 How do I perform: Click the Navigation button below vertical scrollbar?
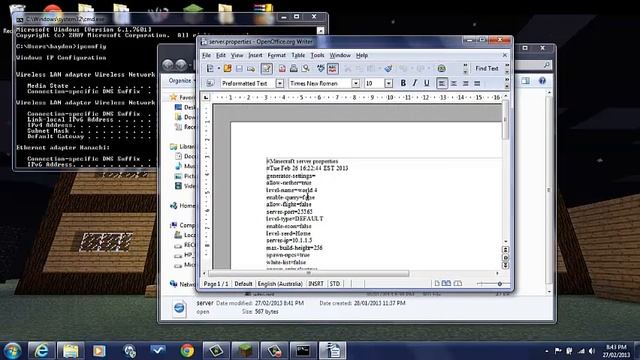pyautogui.click(x=505, y=258)
